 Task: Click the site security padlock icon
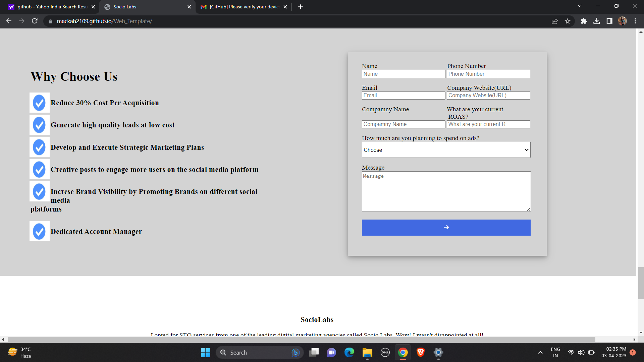click(50, 21)
